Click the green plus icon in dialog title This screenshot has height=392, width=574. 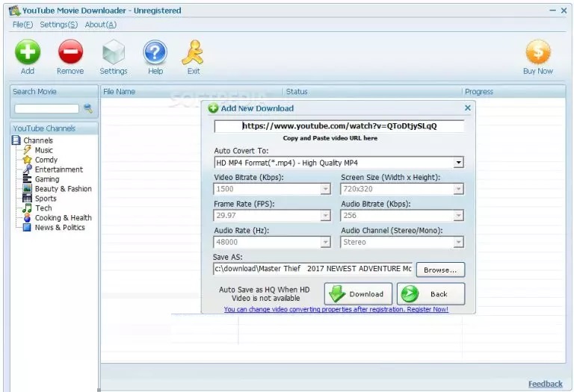[213, 108]
